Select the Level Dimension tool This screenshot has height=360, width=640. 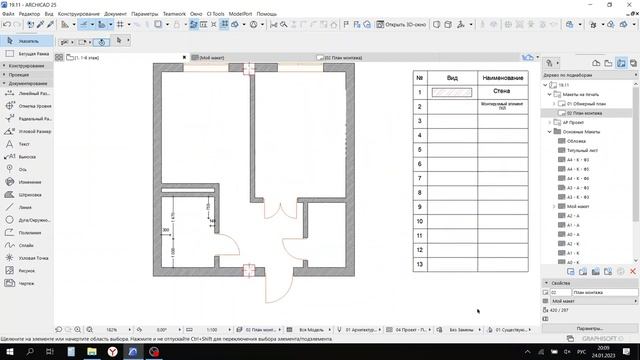tap(27, 106)
